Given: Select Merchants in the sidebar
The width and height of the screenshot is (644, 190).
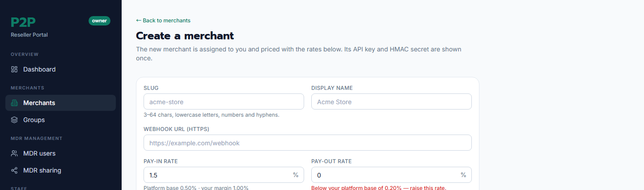Looking at the screenshot, I should pyautogui.click(x=60, y=103).
